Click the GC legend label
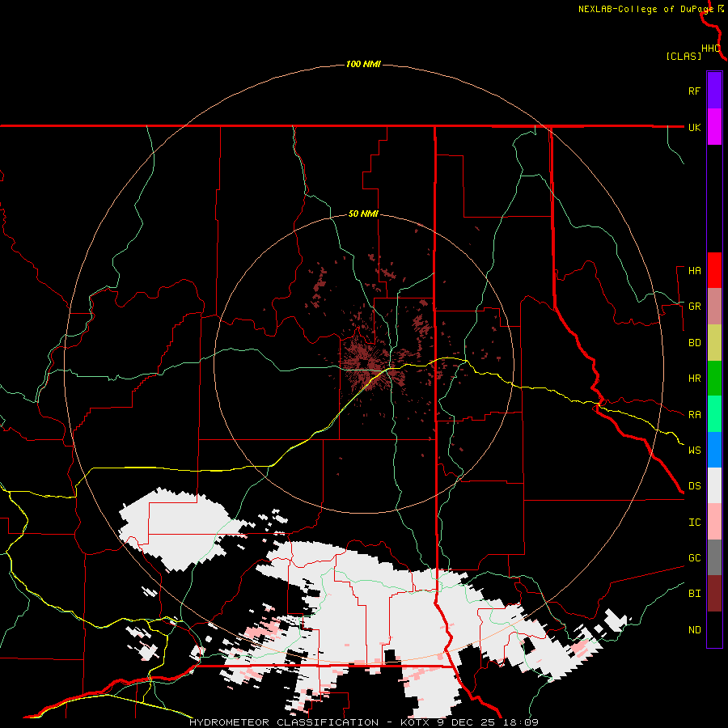This screenshot has height=728, width=728. click(694, 558)
